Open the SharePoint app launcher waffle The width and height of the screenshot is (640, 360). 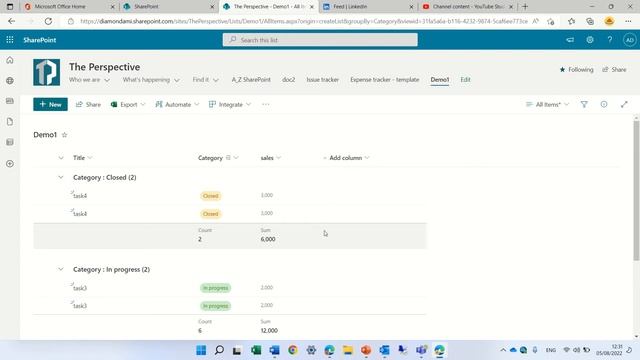pos(10,40)
